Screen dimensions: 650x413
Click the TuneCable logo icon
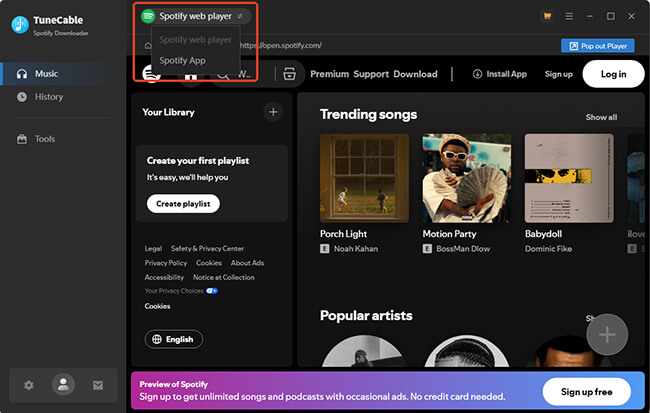pos(20,25)
